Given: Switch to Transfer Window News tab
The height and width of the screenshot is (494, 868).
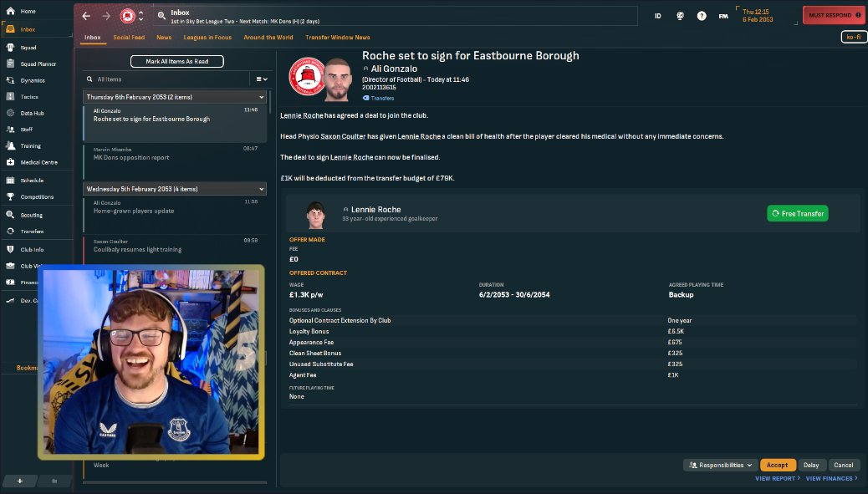Looking at the screenshot, I should pyautogui.click(x=338, y=38).
